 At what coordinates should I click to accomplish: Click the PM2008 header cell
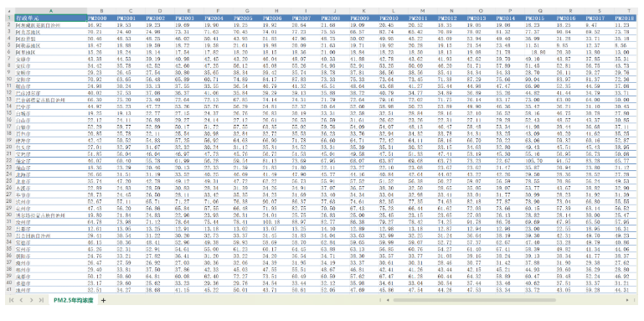tap(335, 18)
